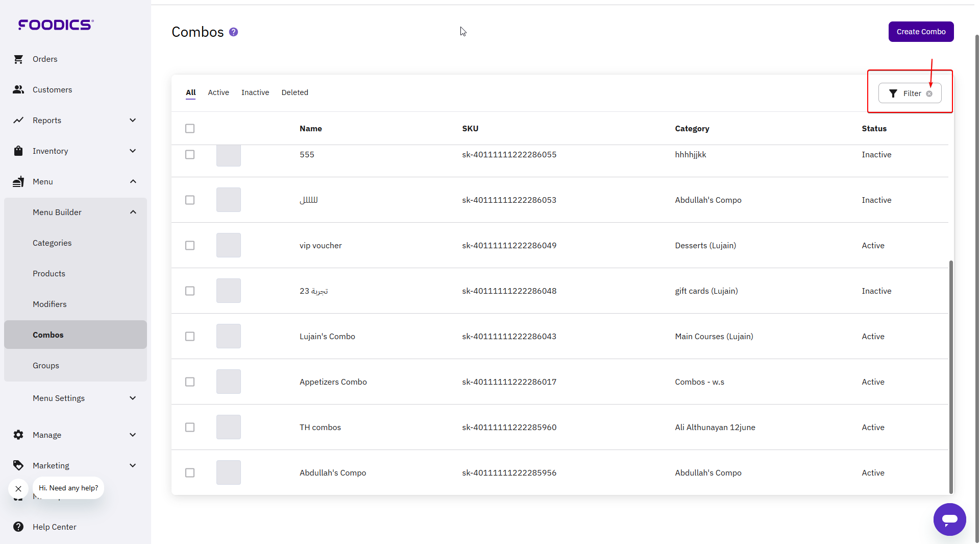This screenshot has width=980, height=544.
Task: Check the box for vip voucher row
Action: click(x=190, y=246)
